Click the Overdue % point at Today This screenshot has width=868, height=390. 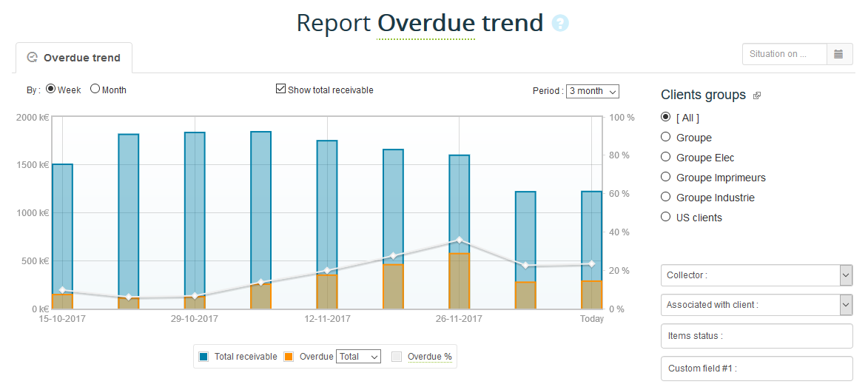[591, 264]
